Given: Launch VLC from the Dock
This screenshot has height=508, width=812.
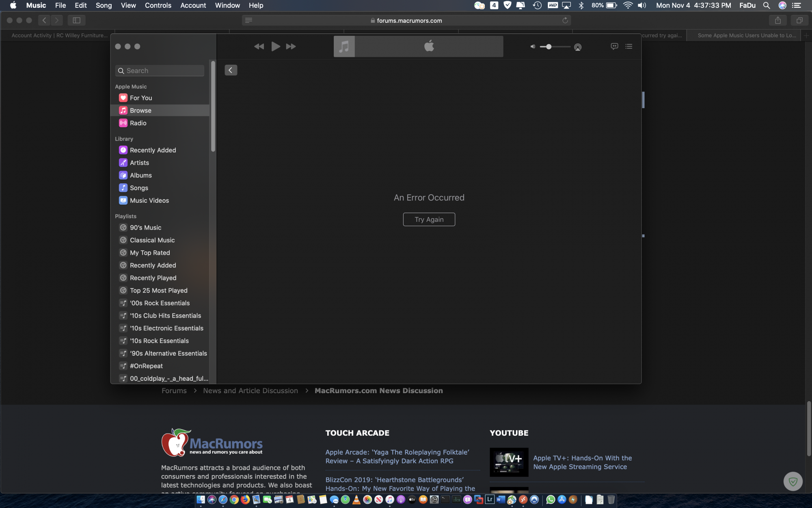Looking at the screenshot, I should (356, 499).
